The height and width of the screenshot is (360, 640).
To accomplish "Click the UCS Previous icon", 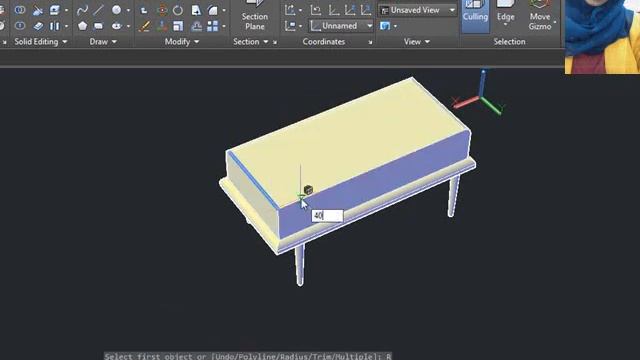I will [x=316, y=10].
